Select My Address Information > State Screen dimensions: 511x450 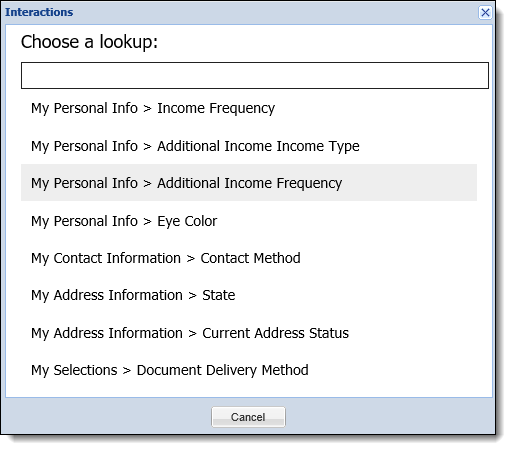pyautogui.click(x=249, y=295)
